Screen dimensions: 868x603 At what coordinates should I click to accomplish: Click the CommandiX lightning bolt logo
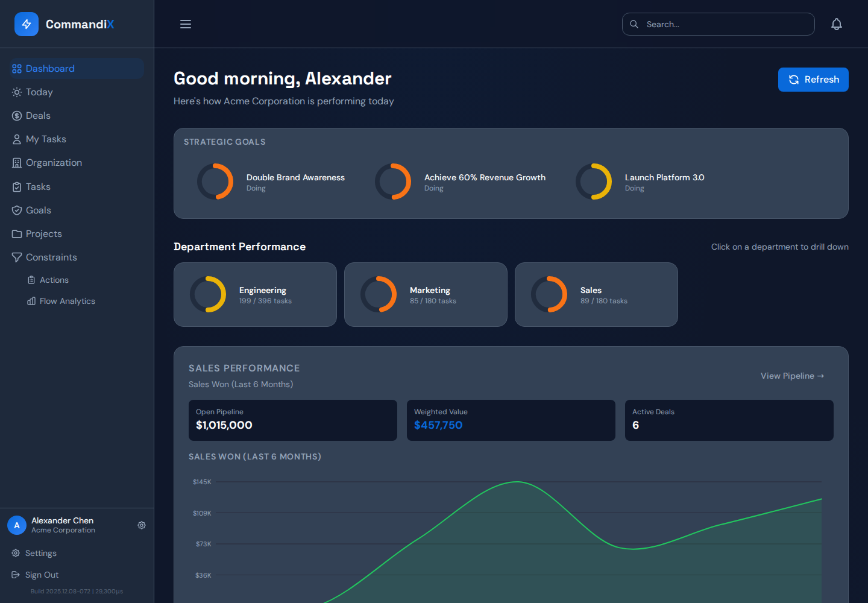click(27, 24)
